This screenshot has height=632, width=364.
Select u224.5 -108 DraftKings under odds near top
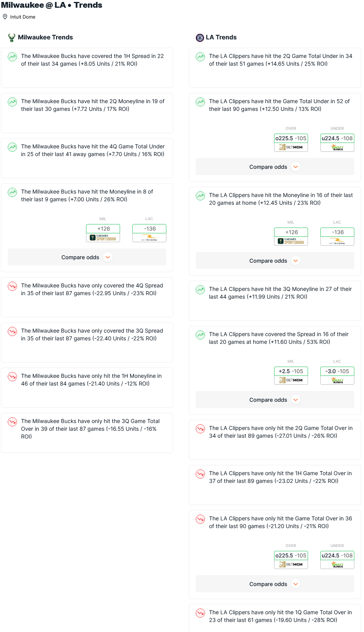click(337, 143)
